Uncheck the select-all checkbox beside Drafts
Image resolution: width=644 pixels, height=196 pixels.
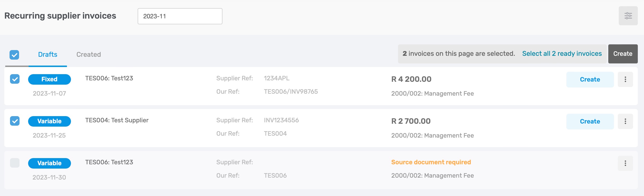point(14,55)
